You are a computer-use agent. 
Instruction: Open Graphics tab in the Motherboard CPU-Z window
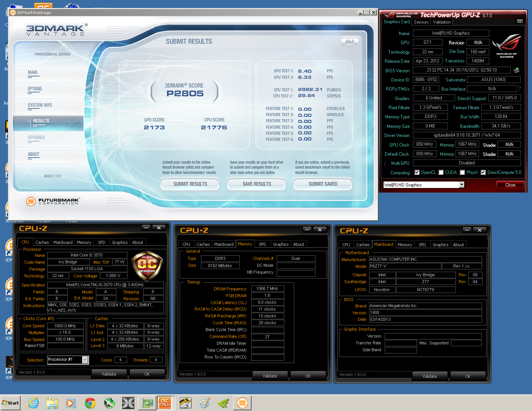click(x=440, y=245)
